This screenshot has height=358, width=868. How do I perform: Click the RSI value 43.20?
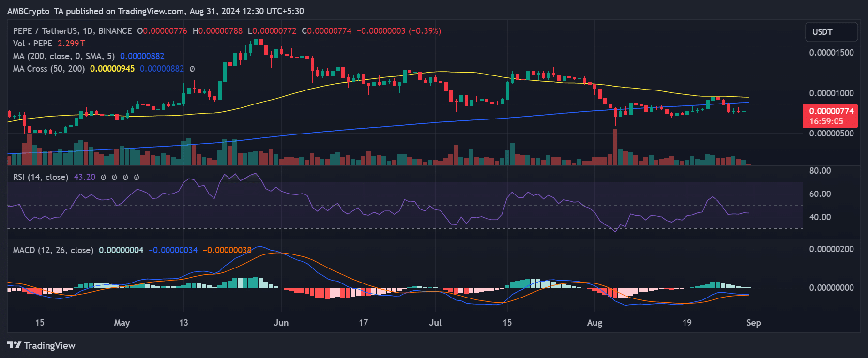coord(84,177)
